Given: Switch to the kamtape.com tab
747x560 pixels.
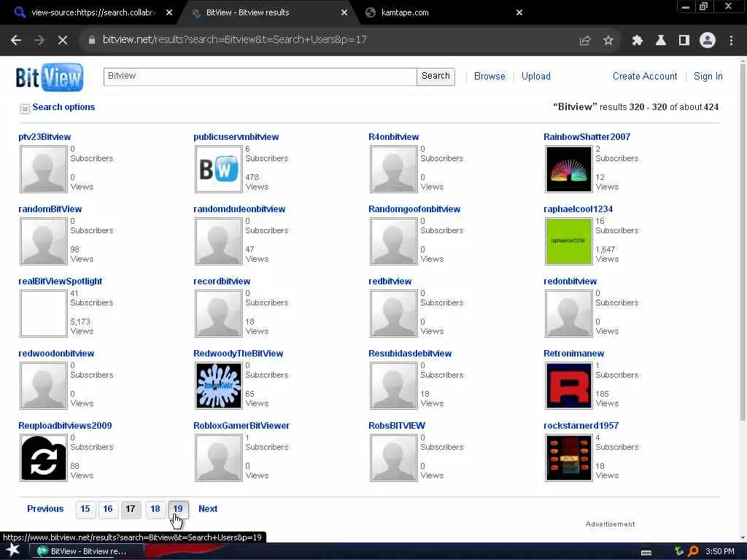Looking at the screenshot, I should tap(405, 13).
